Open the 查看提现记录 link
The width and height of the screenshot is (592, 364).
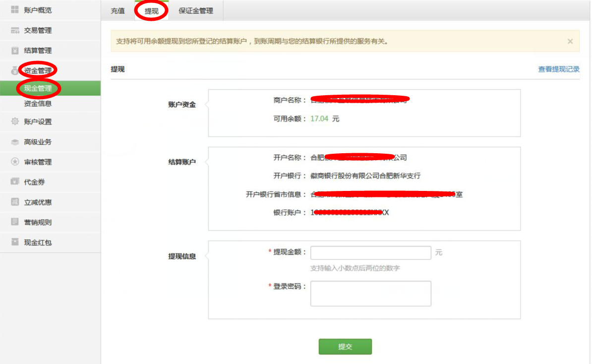[x=559, y=69]
